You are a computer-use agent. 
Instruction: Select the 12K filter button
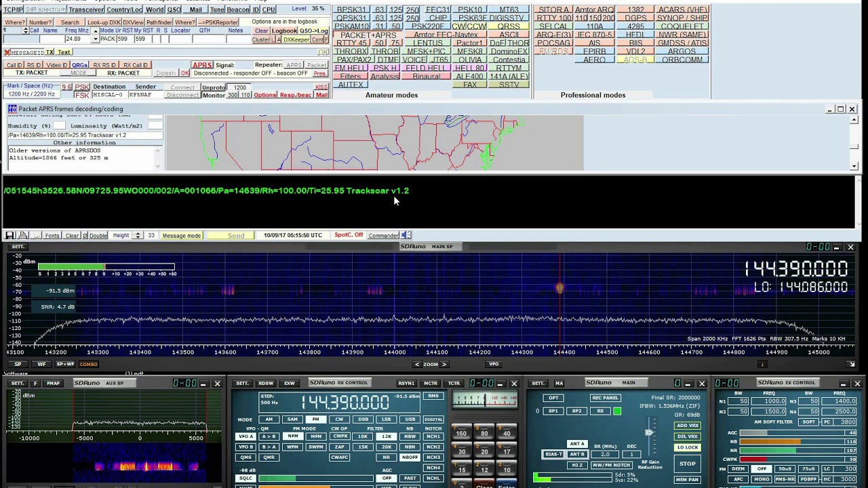pyautogui.click(x=386, y=436)
